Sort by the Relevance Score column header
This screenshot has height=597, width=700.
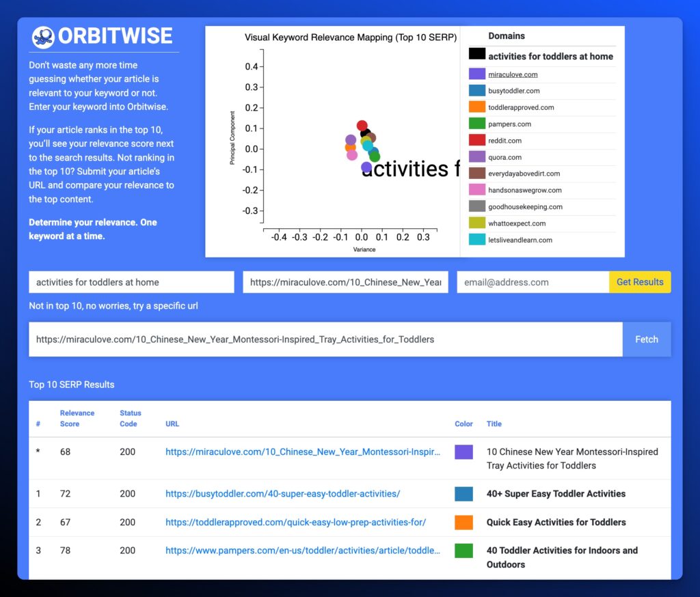point(77,419)
